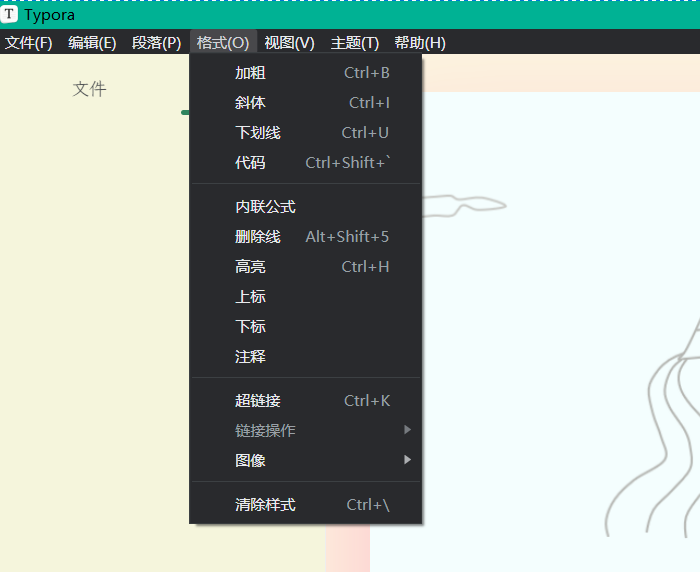The width and height of the screenshot is (700, 572).
Task: Open the 段落(P) menu
Action: click(156, 43)
